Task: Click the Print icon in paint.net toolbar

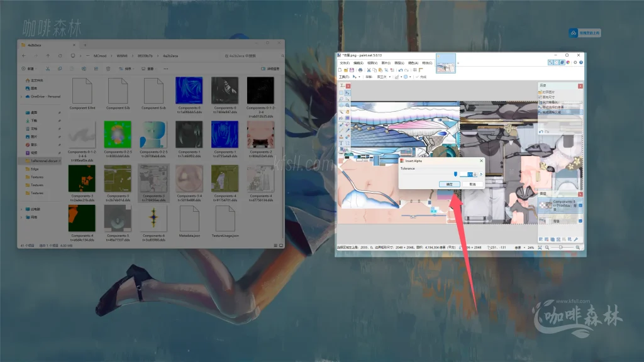Action: 360,70
